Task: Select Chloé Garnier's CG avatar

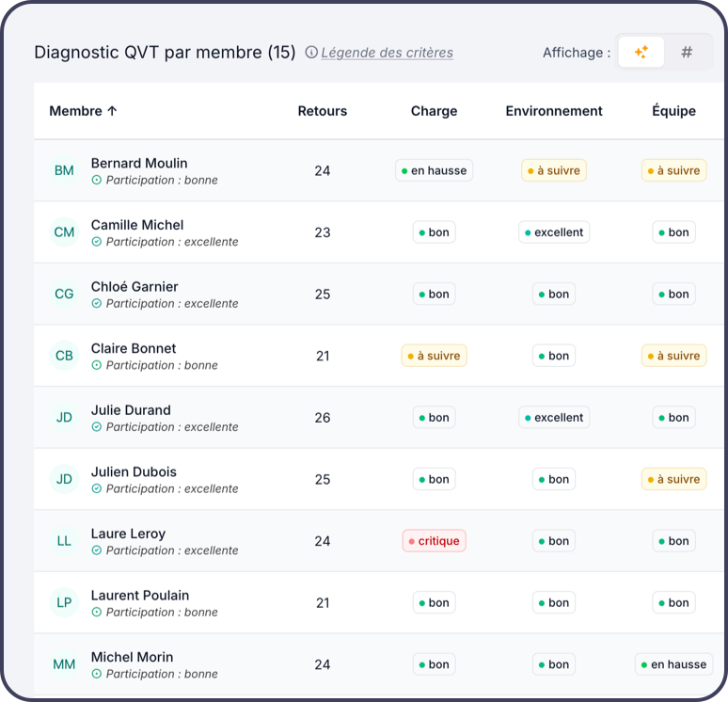Action: coord(64,294)
